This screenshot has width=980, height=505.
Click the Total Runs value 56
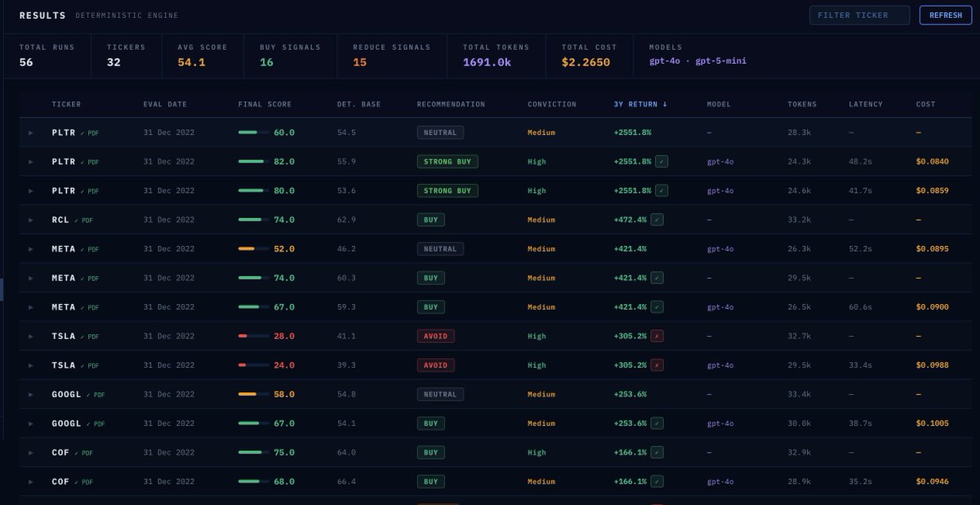click(26, 62)
